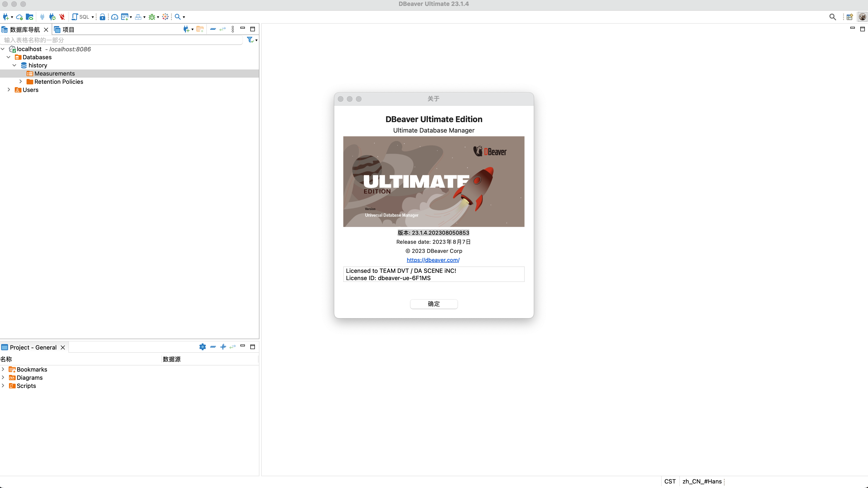The height and width of the screenshot is (488, 868).
Task: Switch to the 数据库导航 tab
Action: point(24,29)
